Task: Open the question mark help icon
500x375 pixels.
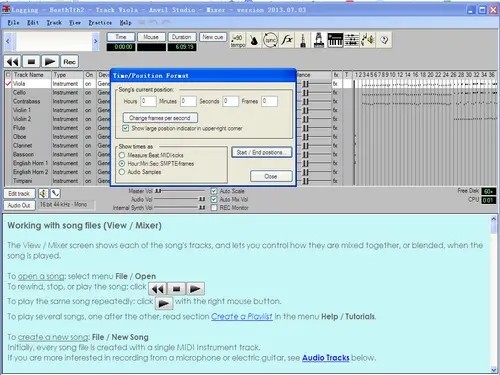Action: pos(384,40)
